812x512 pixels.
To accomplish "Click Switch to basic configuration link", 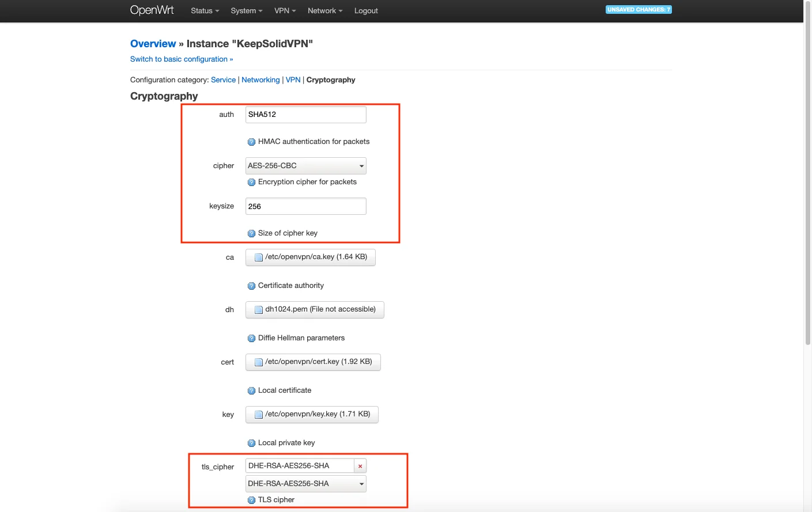I will pos(182,59).
